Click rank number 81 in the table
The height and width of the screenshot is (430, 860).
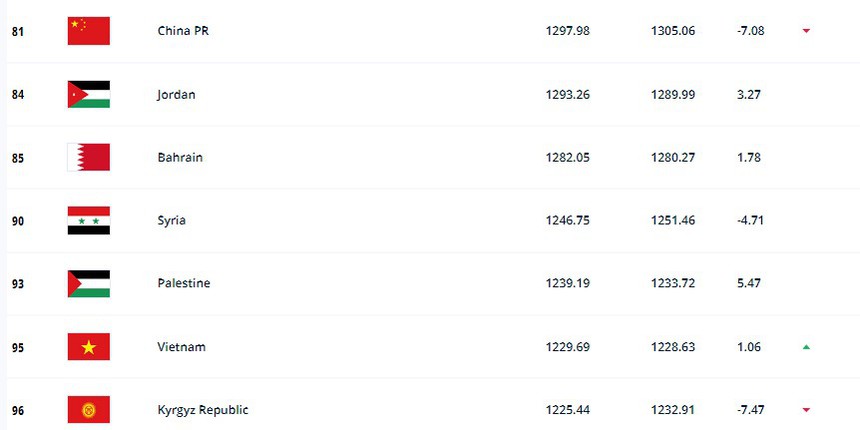[x=18, y=31]
